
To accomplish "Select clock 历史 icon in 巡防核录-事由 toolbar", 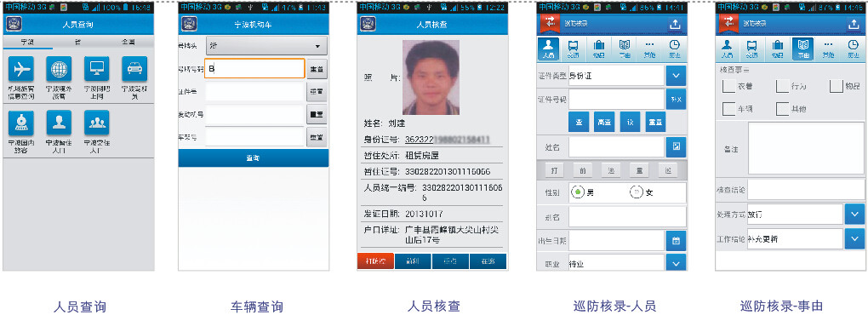I will click(853, 49).
